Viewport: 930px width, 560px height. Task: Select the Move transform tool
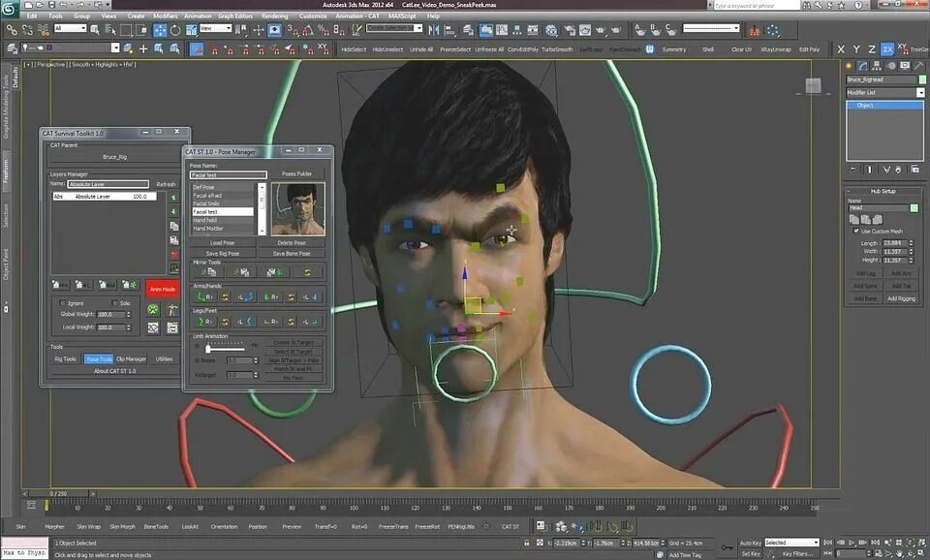160,30
